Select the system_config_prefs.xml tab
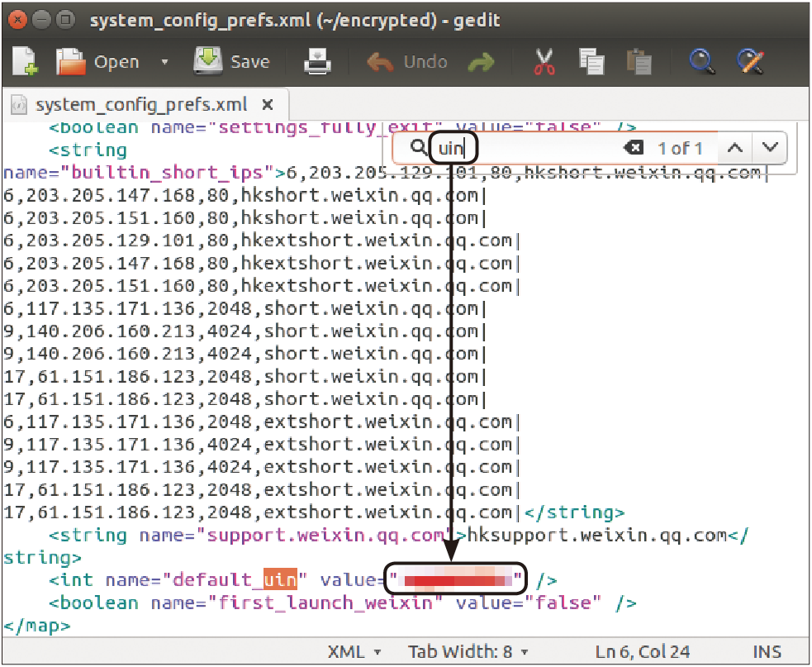The image size is (812, 667). tap(141, 105)
